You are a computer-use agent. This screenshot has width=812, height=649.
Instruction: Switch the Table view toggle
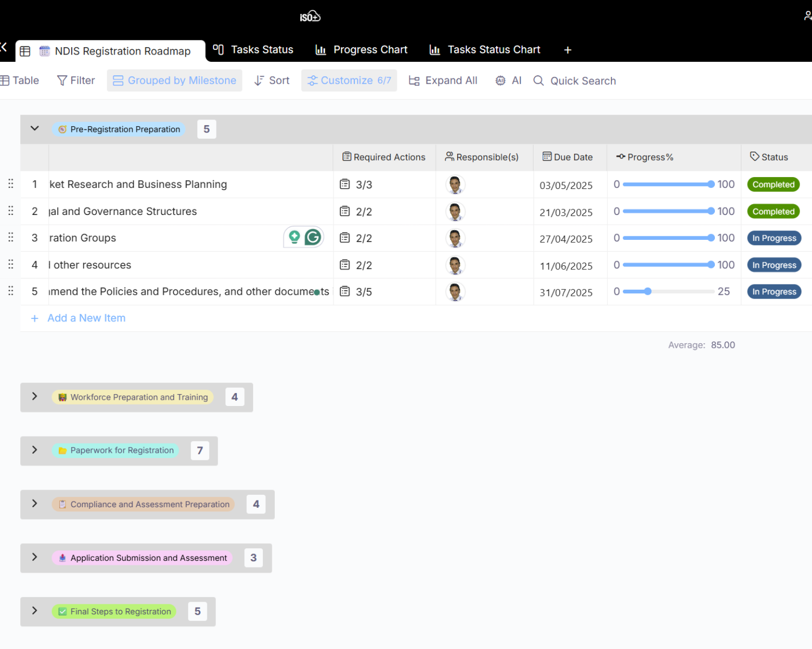click(x=20, y=80)
